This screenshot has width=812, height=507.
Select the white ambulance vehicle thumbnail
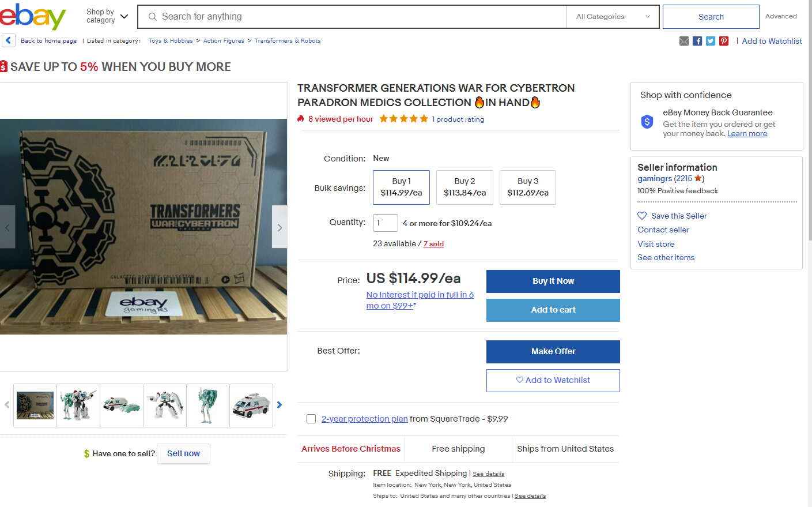(x=251, y=405)
